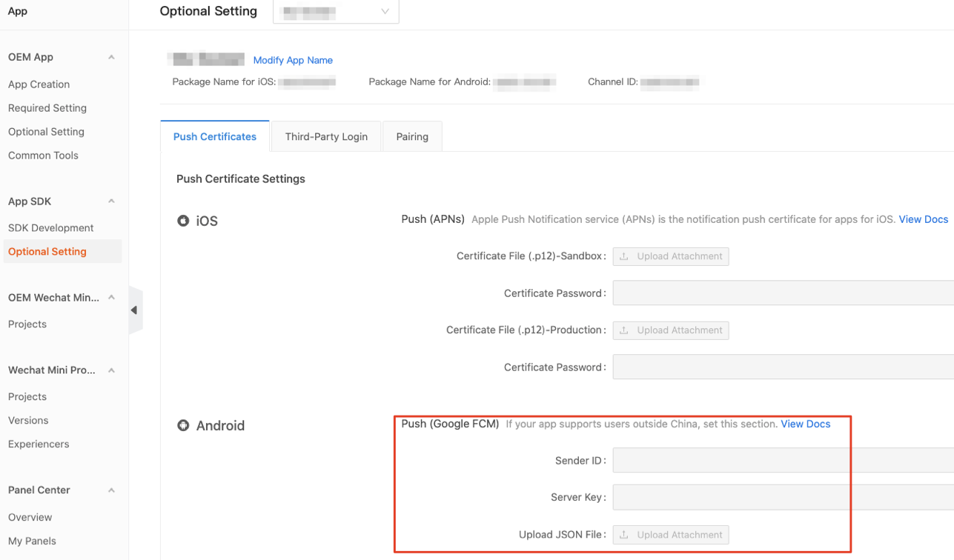Screen dimensions: 954x560
Task: Collapse the Panel Center section
Action: point(110,490)
